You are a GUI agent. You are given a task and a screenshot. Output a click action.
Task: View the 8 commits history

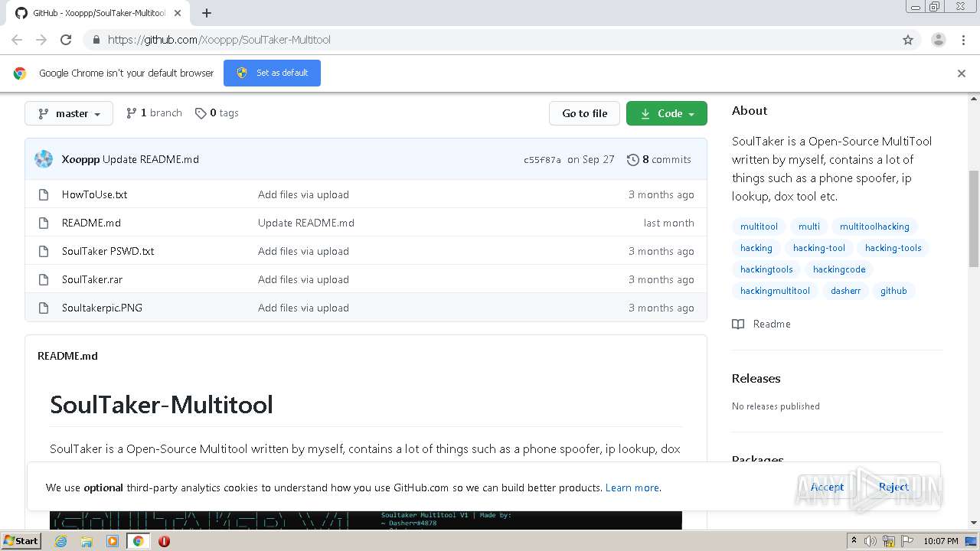point(659,159)
